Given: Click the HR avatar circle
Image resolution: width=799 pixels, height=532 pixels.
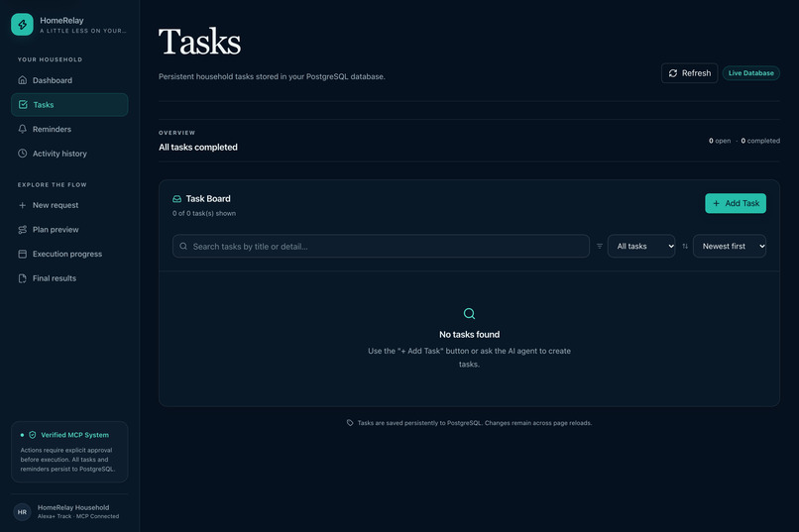Looking at the screenshot, I should (x=22, y=511).
